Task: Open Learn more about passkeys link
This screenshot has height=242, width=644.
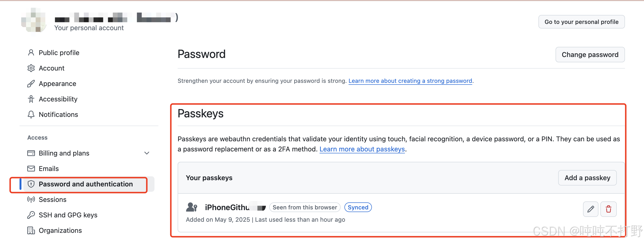Action: pyautogui.click(x=362, y=149)
